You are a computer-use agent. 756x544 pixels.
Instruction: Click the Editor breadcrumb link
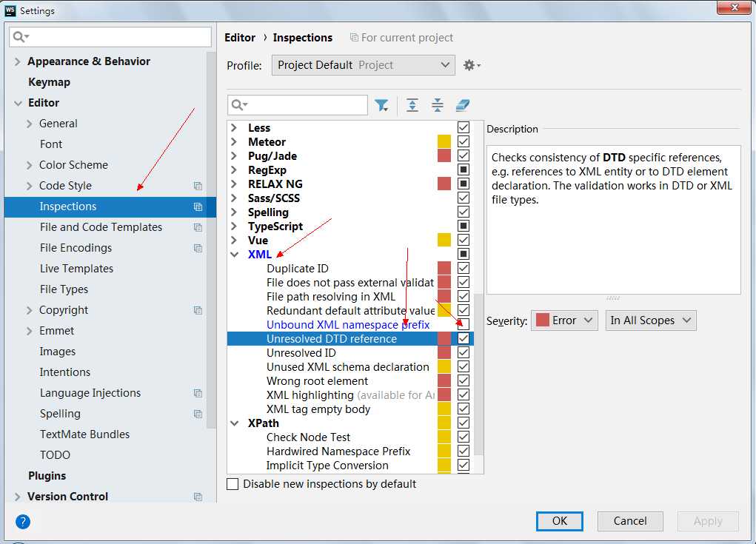(240, 38)
